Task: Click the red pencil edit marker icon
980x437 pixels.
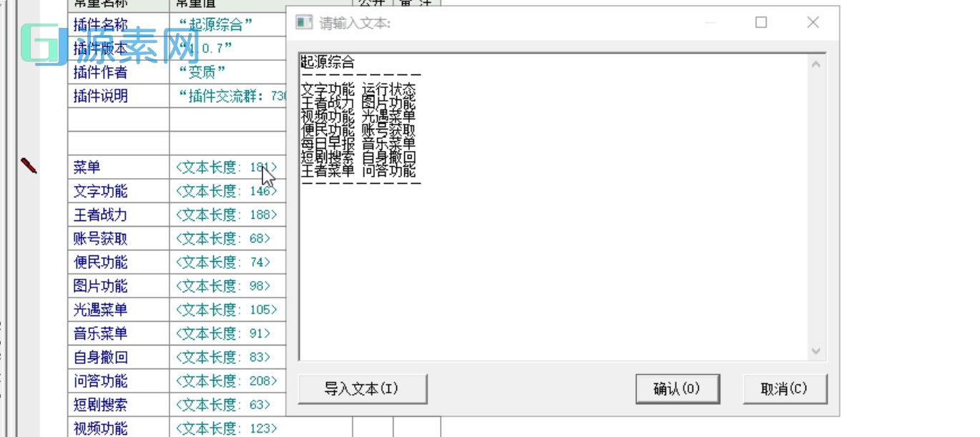Action: pyautogui.click(x=29, y=165)
